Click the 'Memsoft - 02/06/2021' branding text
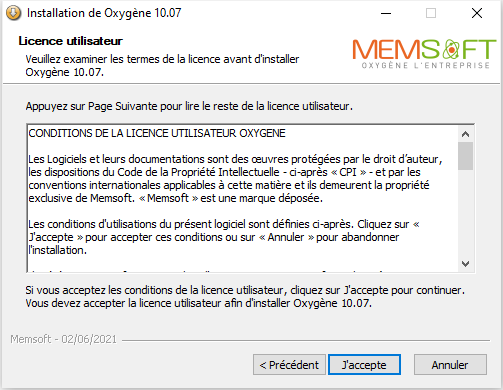503x390 pixels. [x=63, y=339]
